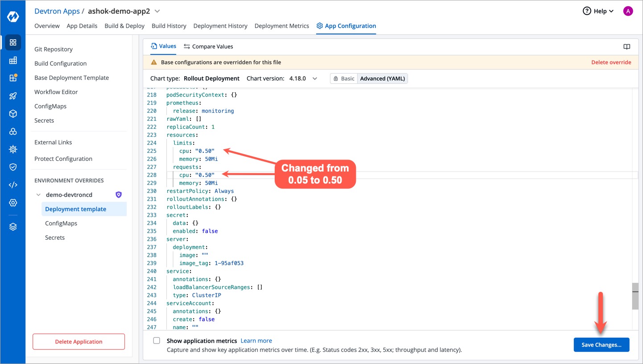This screenshot has height=364, width=643.
Task: Switch to the Compare Values tab
Action: (x=208, y=46)
